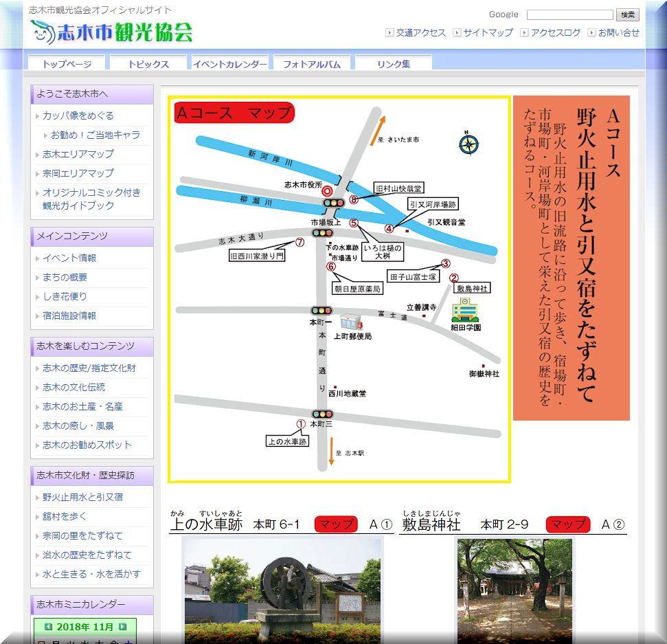Click marker ⑥ by 朝日屋原薬局 on map

click(x=331, y=267)
